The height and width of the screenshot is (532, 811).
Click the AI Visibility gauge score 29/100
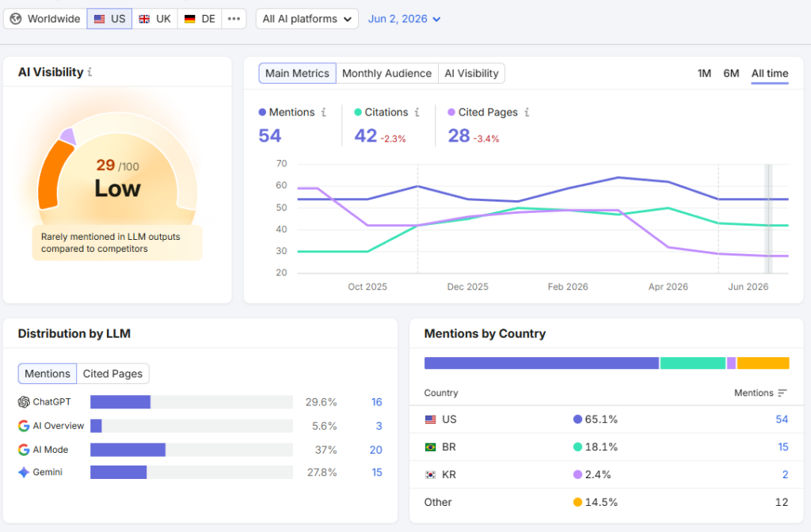[117, 165]
